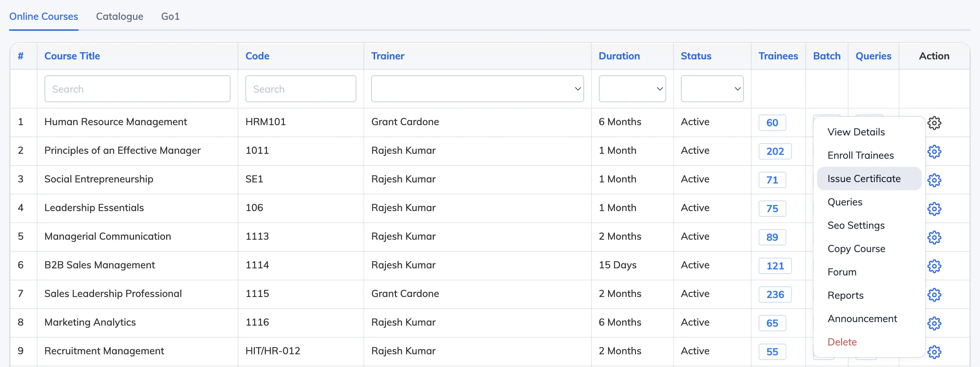Screen dimensions: 980x367
Task: Click the Leadership Essentials course title
Action: coord(94,208)
